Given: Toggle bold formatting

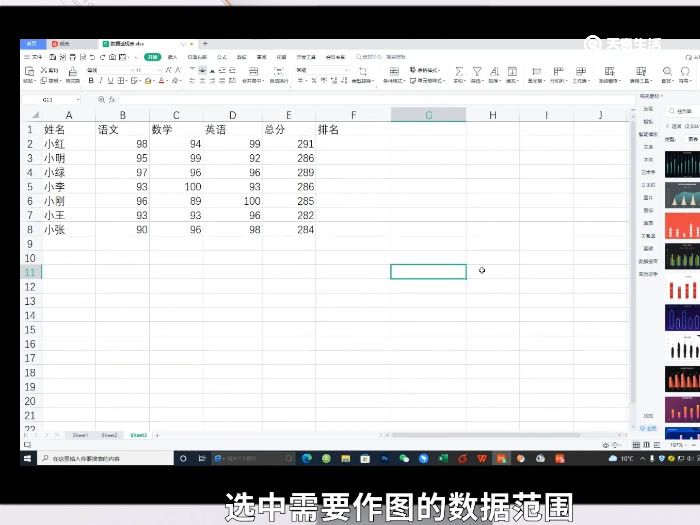Looking at the screenshot, I should coord(91,81).
